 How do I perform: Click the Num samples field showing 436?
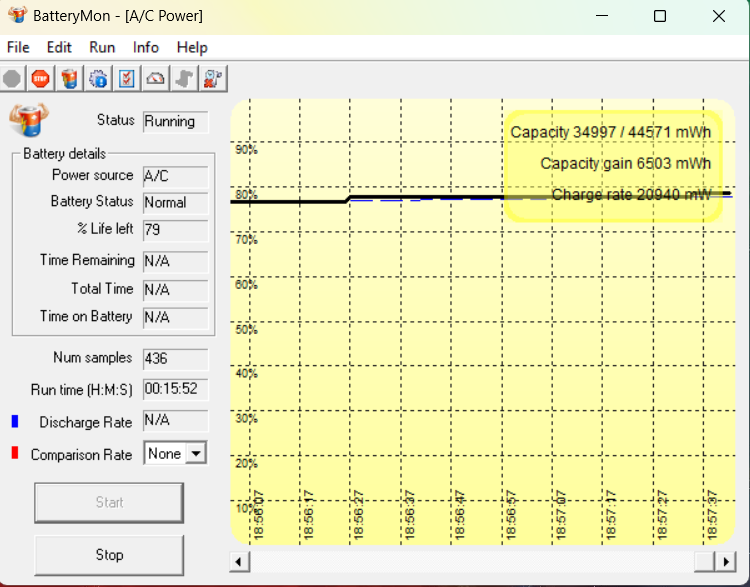[x=176, y=359]
